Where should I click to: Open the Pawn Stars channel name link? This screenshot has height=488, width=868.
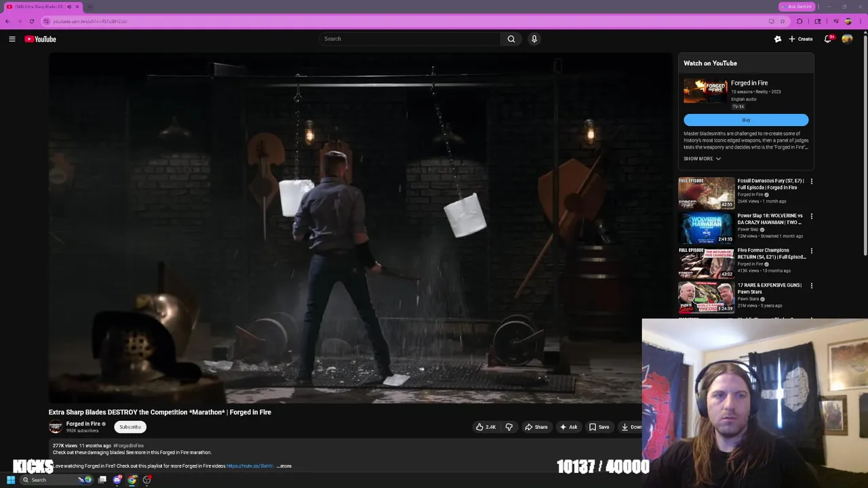point(748,299)
